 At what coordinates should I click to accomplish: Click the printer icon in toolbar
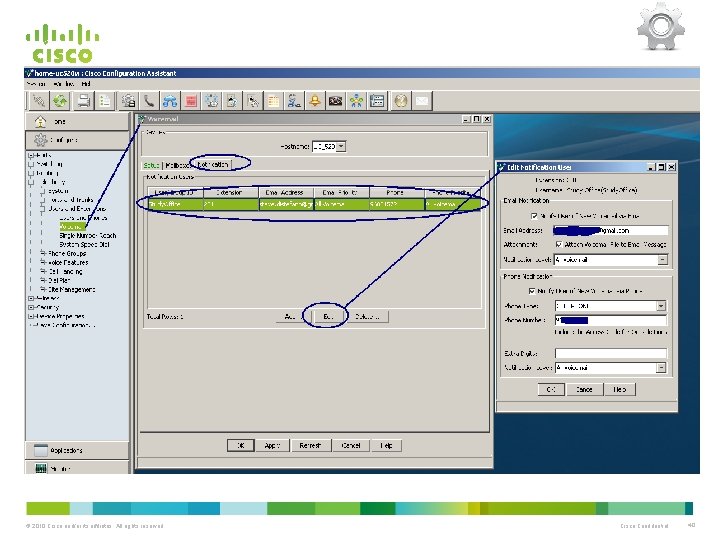[x=84, y=101]
